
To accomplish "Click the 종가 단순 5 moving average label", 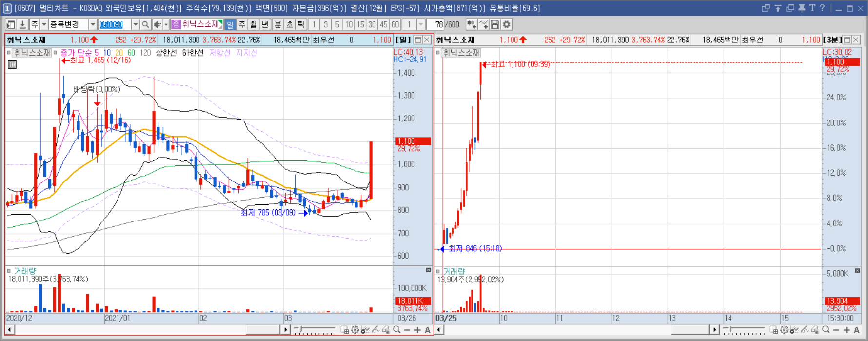I will pos(79,53).
